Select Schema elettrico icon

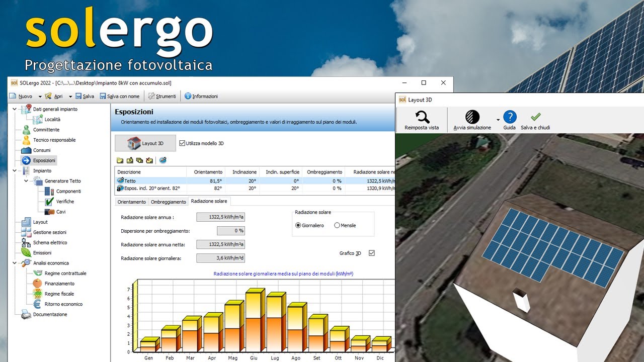(26, 242)
